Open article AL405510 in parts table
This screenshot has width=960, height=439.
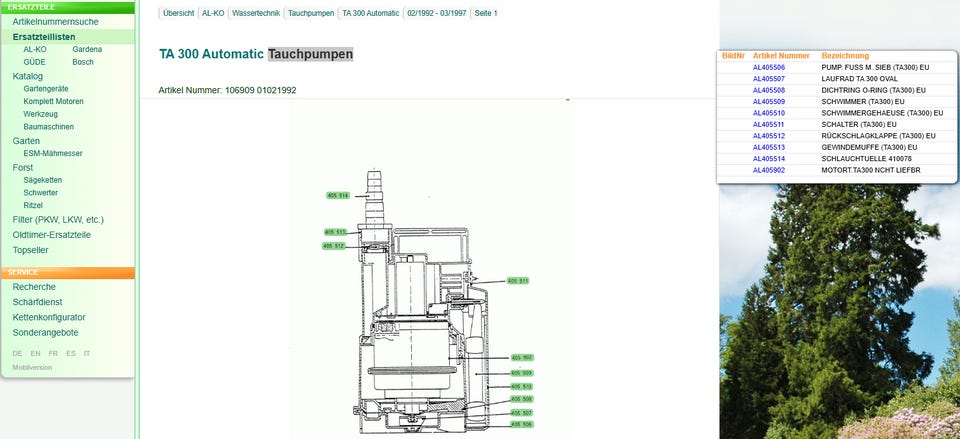click(x=768, y=113)
